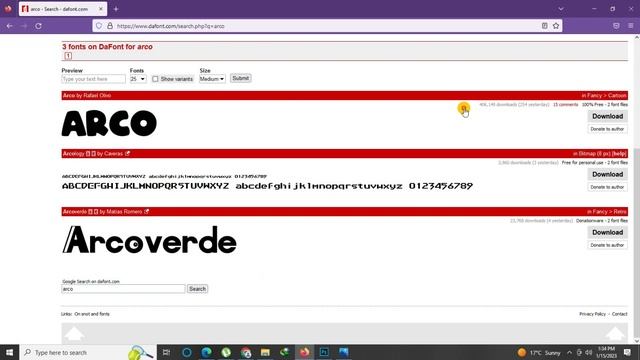Reload the dafont page

tap(38, 26)
